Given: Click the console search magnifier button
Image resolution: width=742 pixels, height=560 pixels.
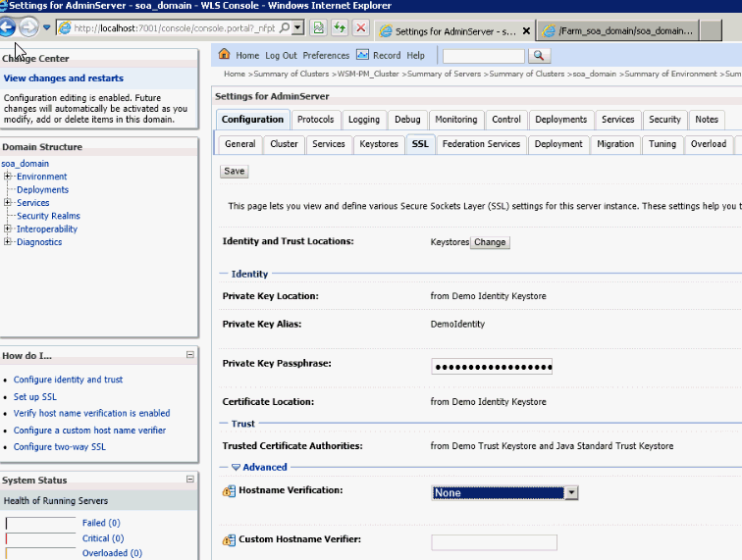Looking at the screenshot, I should point(539,56).
